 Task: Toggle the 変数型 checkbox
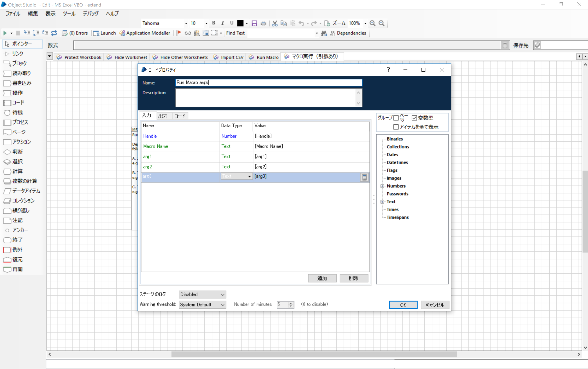[x=414, y=118]
